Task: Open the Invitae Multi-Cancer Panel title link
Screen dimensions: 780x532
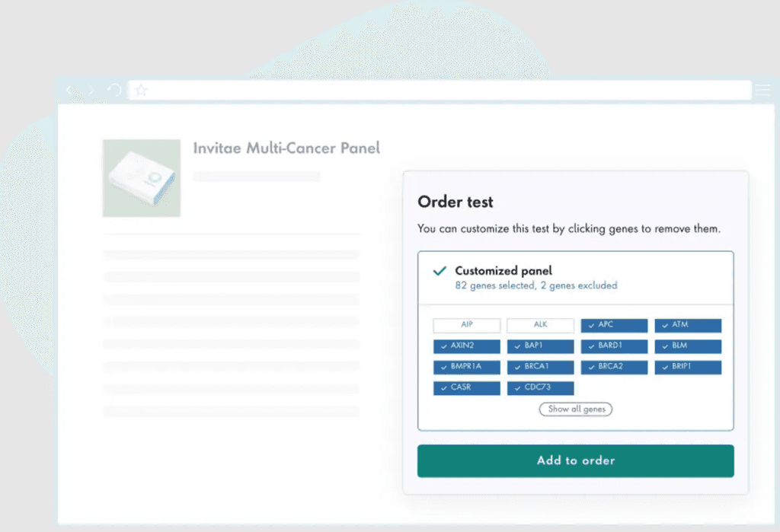Action: point(286,148)
